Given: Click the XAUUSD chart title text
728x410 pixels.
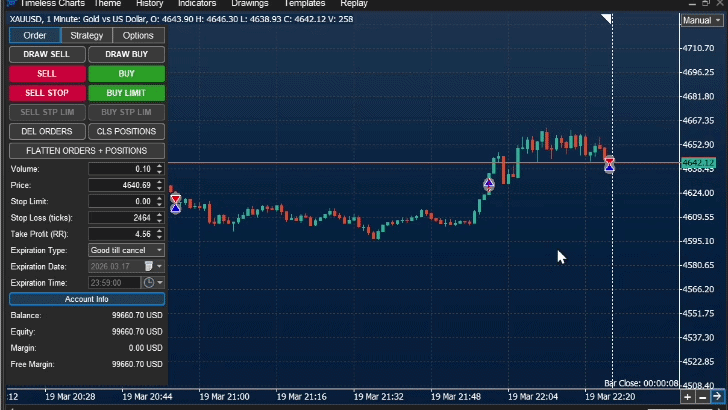Looking at the screenshot, I should click(181, 19).
